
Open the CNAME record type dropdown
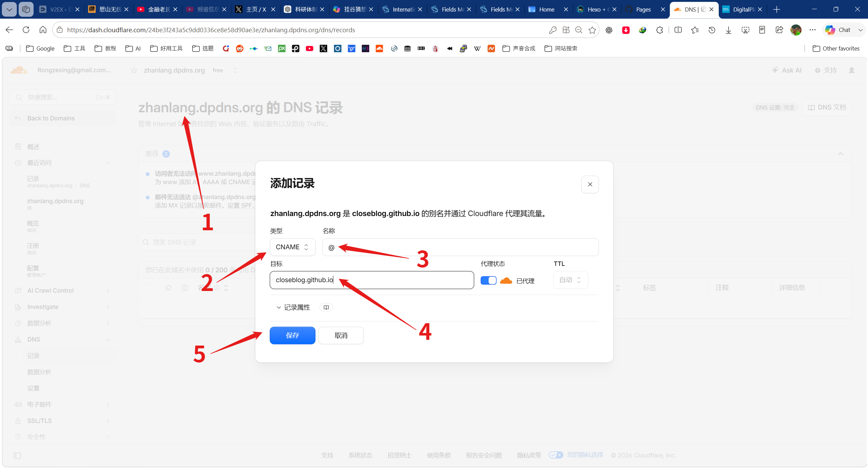(293, 247)
